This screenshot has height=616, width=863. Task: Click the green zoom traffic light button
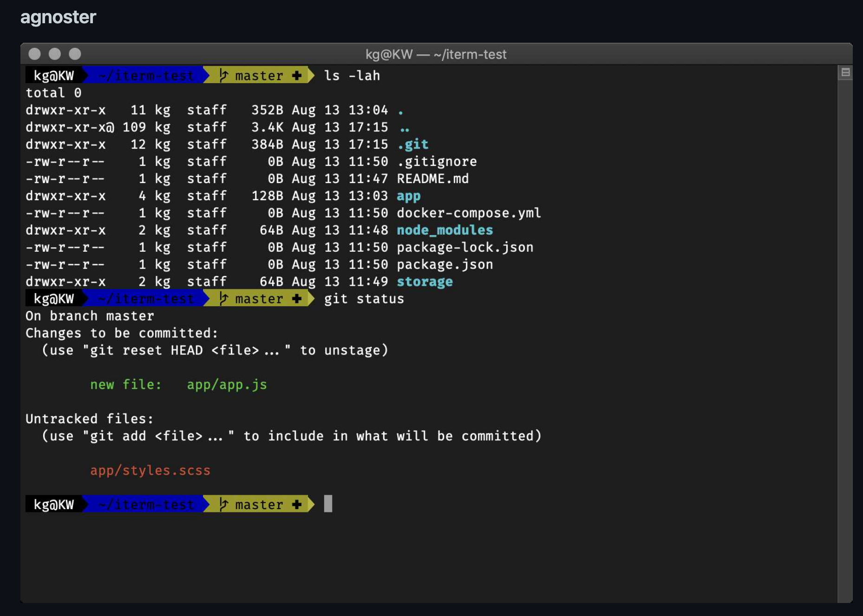point(75,54)
